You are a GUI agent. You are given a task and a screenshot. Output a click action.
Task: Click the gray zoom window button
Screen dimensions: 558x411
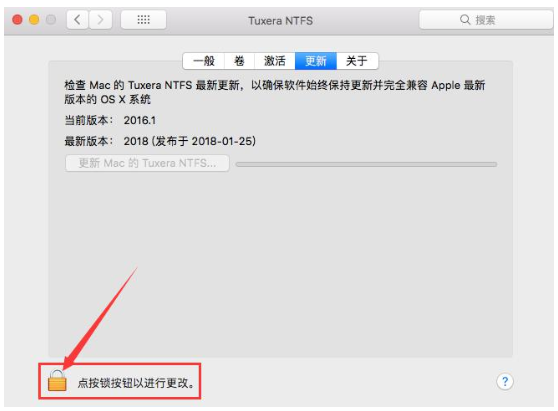click(x=51, y=19)
